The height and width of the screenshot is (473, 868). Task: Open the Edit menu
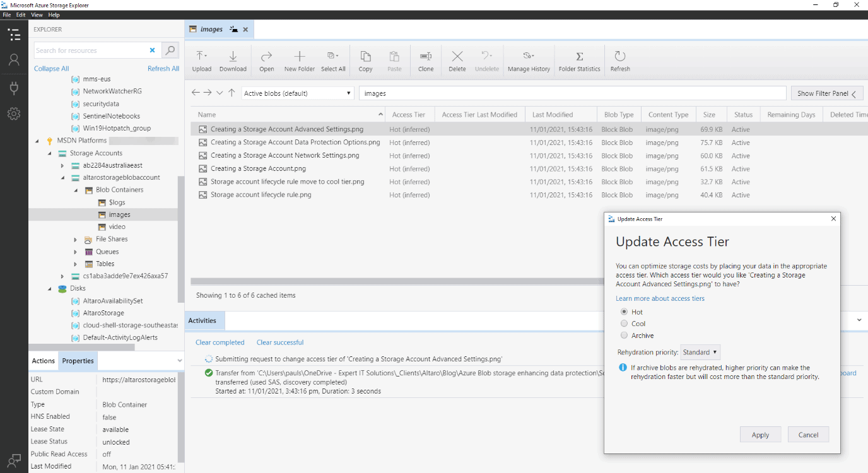(21, 15)
